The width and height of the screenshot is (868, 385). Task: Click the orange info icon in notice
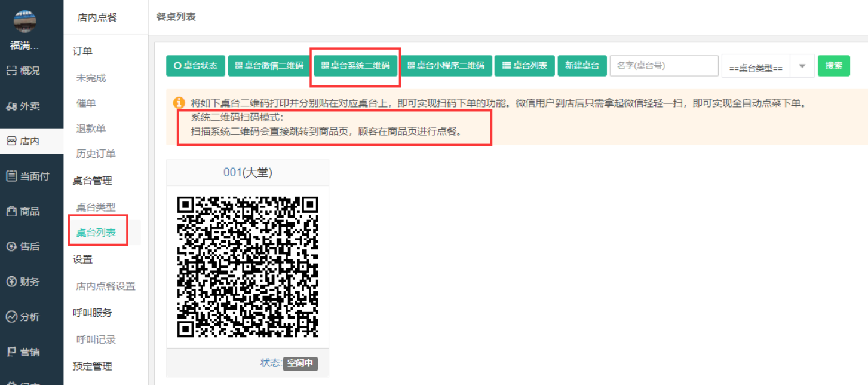pyautogui.click(x=179, y=103)
